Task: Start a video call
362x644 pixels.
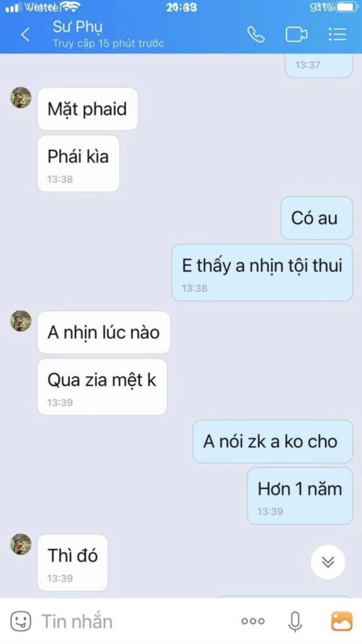Action: click(x=296, y=35)
